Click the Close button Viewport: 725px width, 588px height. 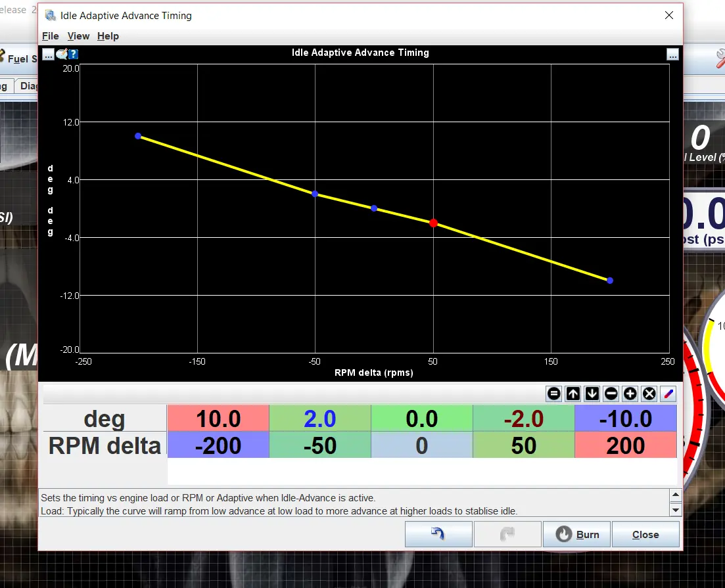[x=645, y=534]
